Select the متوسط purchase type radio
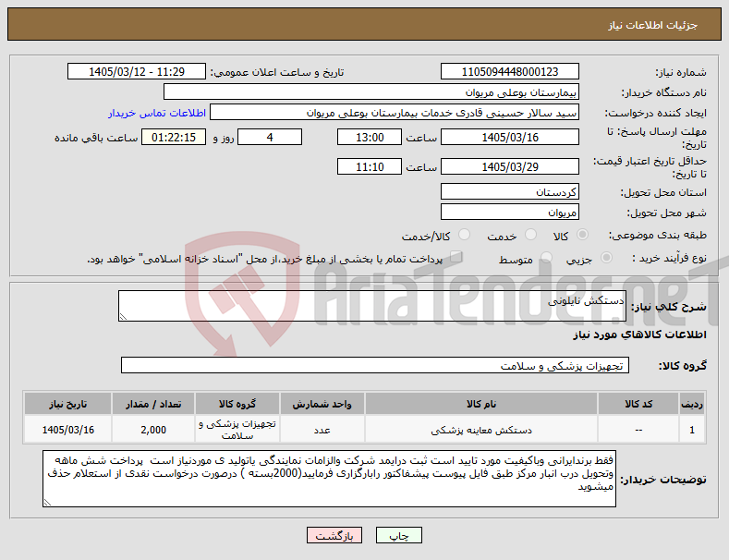The image size is (729, 560). pos(546,257)
